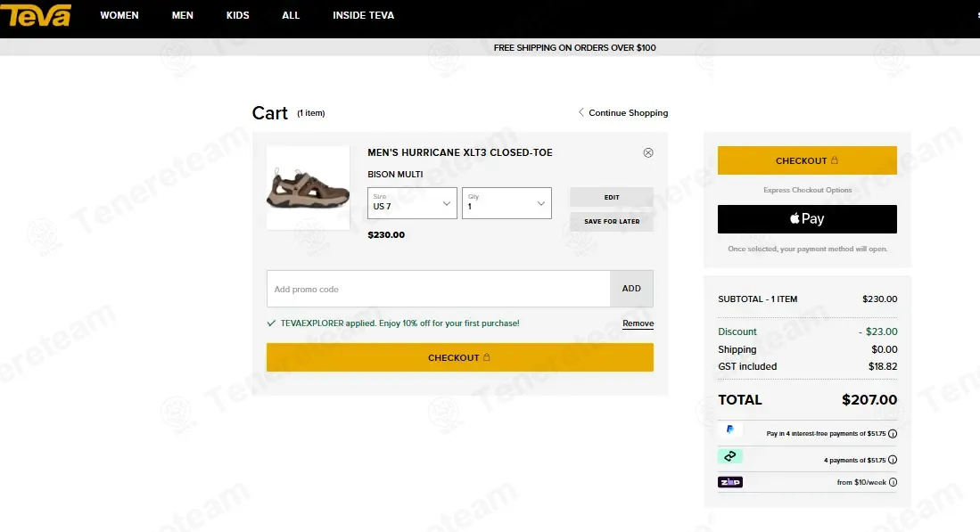Click the GST included $18.82 value
Screen dimensions: 980x532
pos(883,366)
